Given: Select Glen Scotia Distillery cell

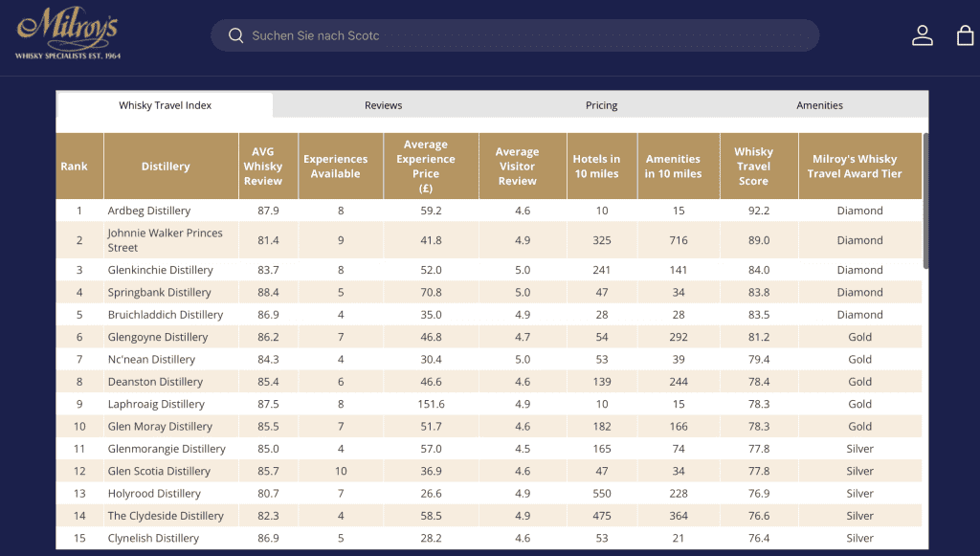Looking at the screenshot, I should (x=170, y=471).
